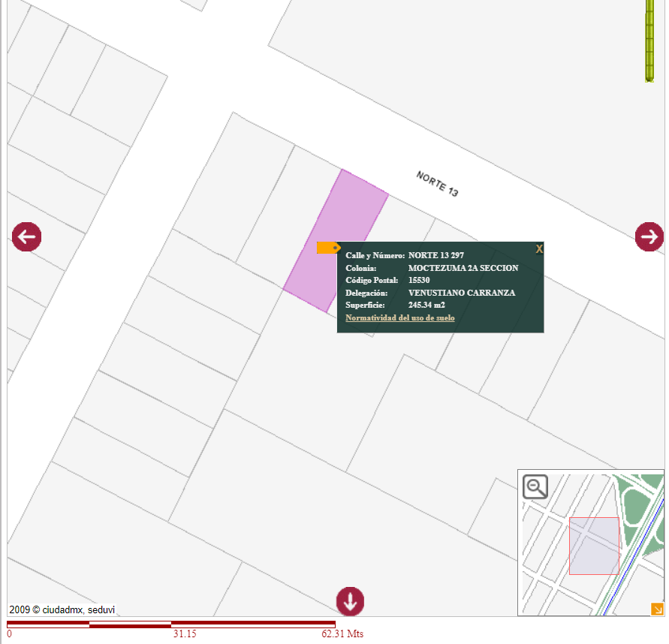The height and width of the screenshot is (644, 669).
Task: Click the delegación value VENUSTIANO CARRANZA
Action: tap(462, 293)
